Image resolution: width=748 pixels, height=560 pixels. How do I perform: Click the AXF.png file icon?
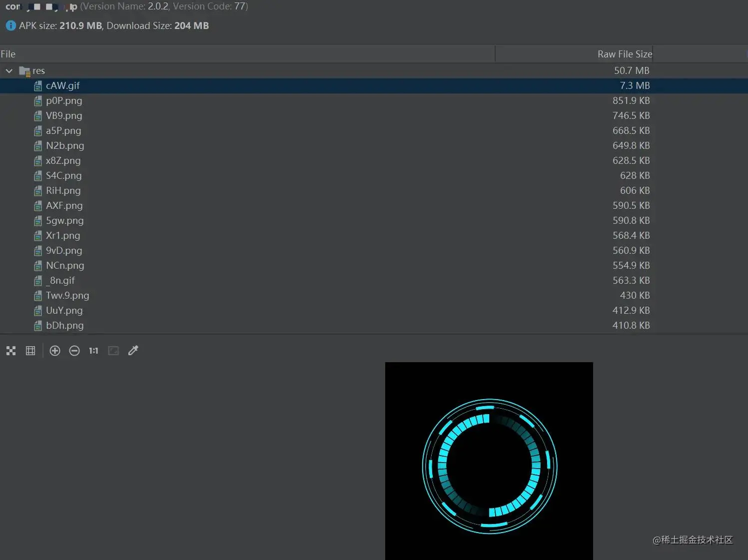point(38,206)
